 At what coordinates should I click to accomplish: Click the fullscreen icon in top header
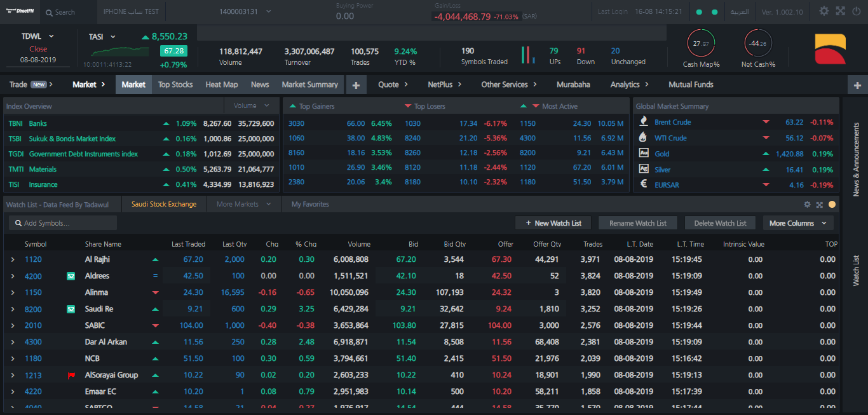click(x=840, y=11)
